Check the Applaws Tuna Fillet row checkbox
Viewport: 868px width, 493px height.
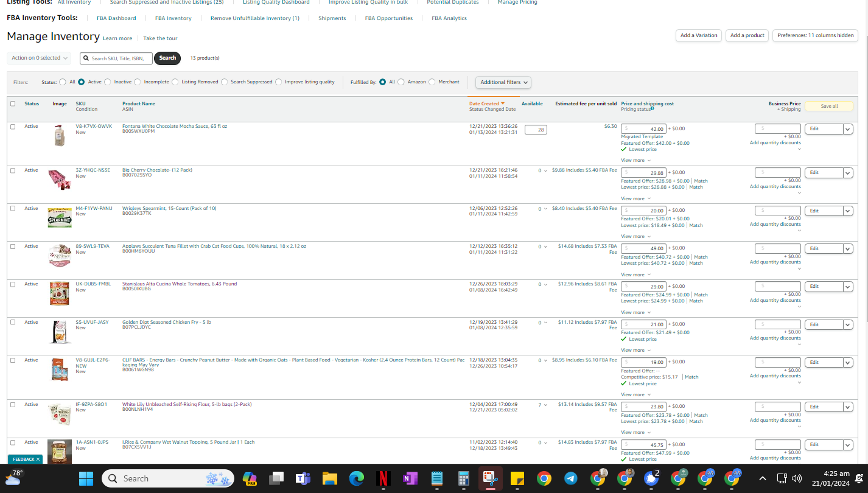pos(13,246)
